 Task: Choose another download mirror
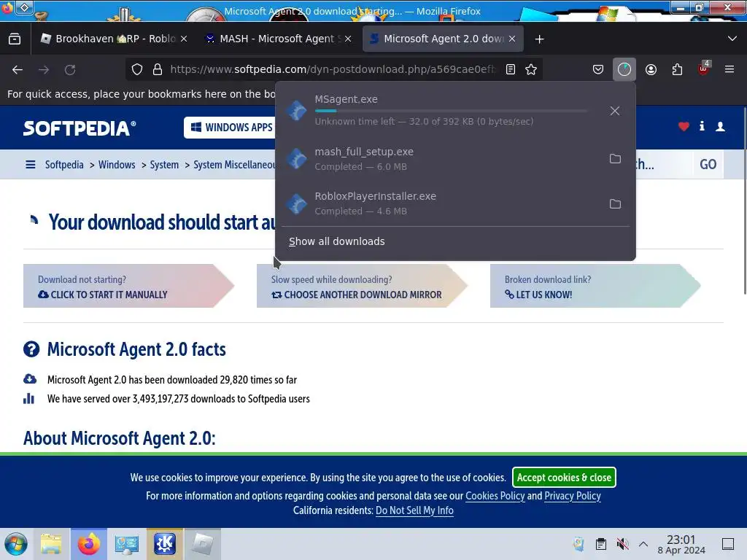point(362,286)
